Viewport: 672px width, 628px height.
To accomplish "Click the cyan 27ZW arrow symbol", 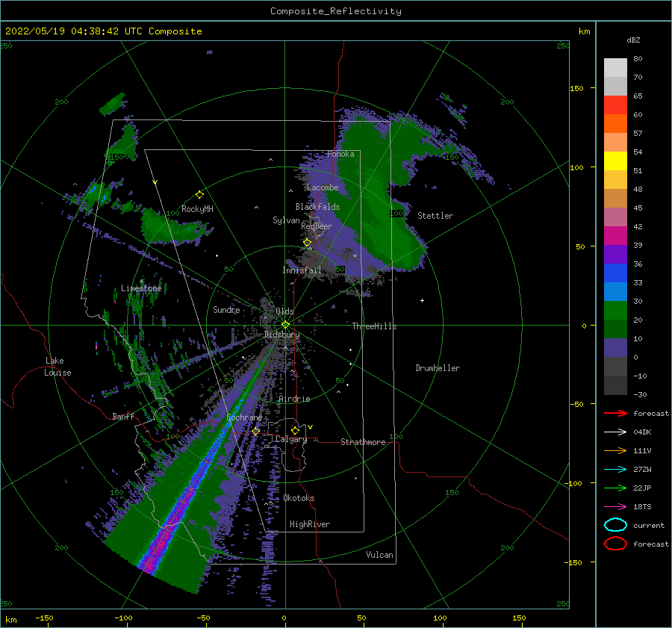I will pyautogui.click(x=615, y=470).
